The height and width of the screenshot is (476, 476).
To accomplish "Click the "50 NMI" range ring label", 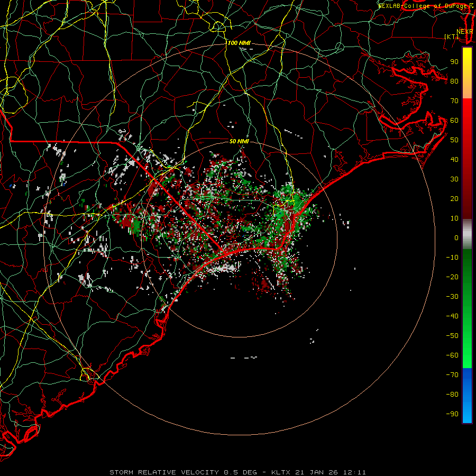I will [x=239, y=141].
